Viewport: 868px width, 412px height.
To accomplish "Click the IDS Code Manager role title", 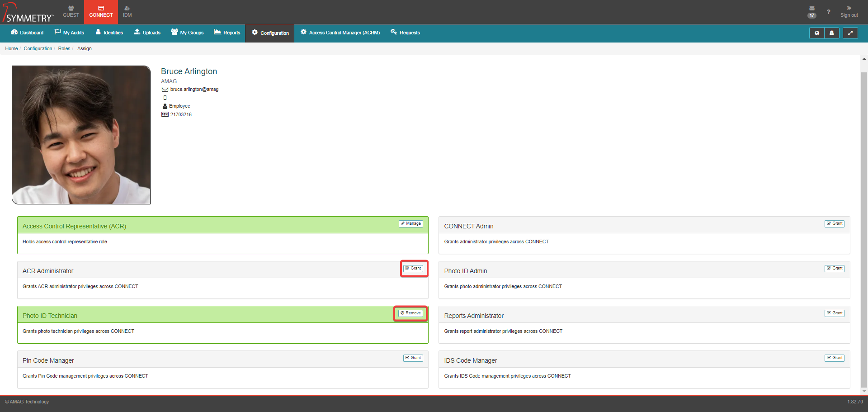I will [x=471, y=360].
